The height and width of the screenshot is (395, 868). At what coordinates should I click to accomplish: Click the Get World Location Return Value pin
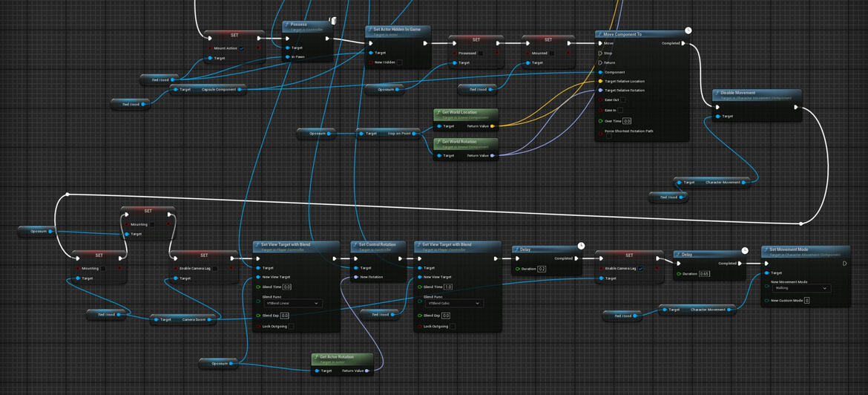tap(493, 126)
